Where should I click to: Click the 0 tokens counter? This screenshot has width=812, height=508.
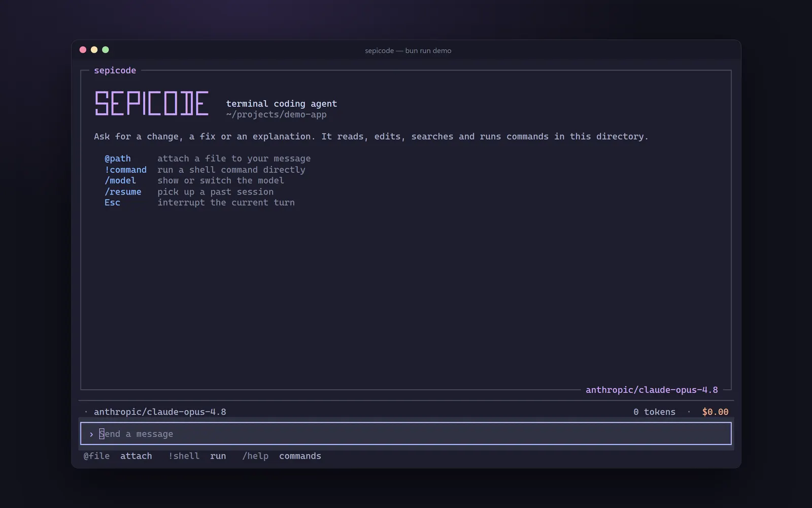coord(654,411)
